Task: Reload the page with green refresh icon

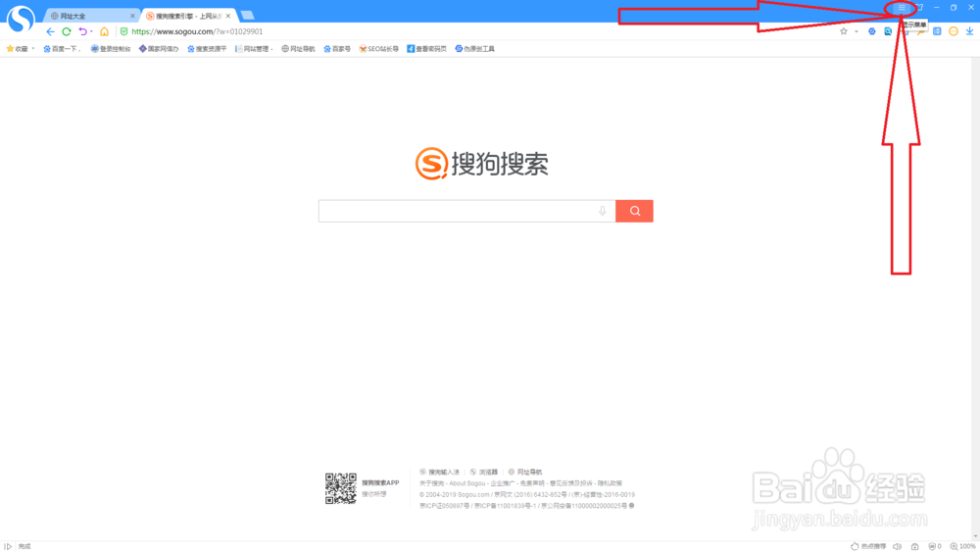Action: (x=67, y=31)
